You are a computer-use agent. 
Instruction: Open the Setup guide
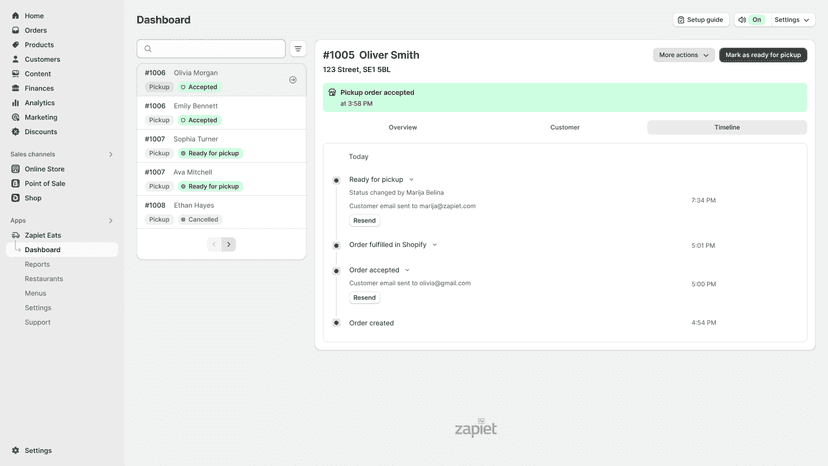click(x=701, y=20)
